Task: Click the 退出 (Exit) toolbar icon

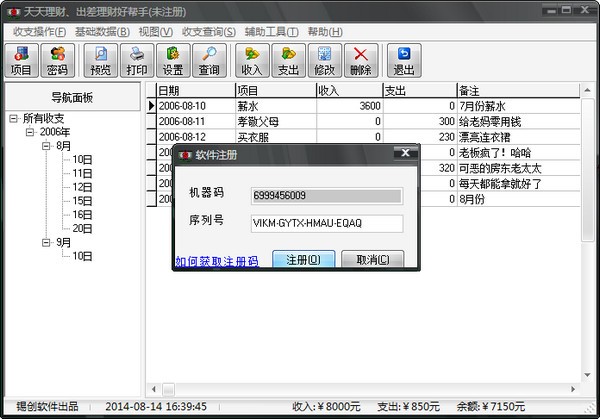Action: [404, 61]
